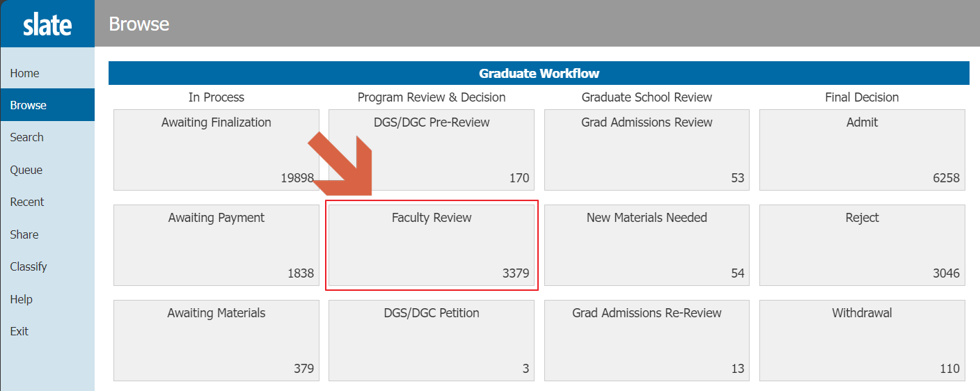Select Browse in the sidebar
980x391 pixels.
coord(29,105)
